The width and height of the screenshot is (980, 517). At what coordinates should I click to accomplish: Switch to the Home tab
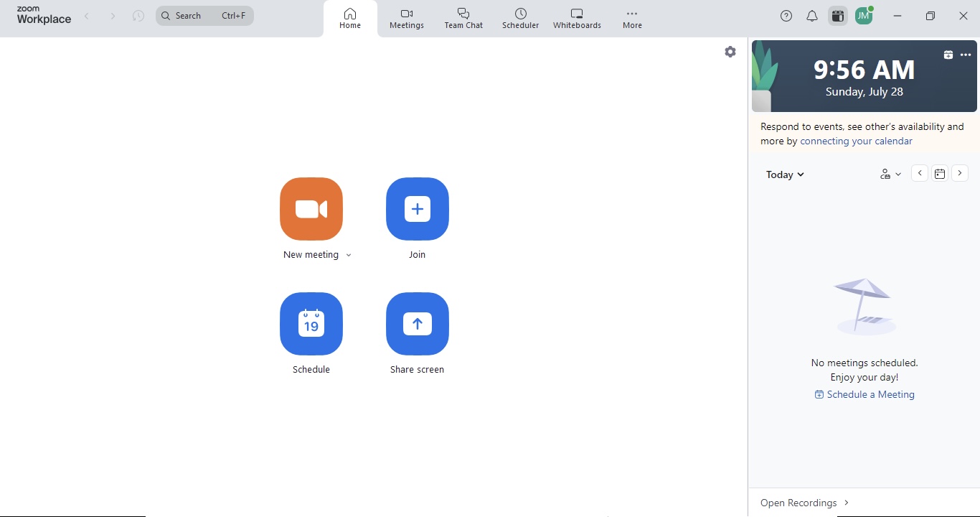click(350, 19)
